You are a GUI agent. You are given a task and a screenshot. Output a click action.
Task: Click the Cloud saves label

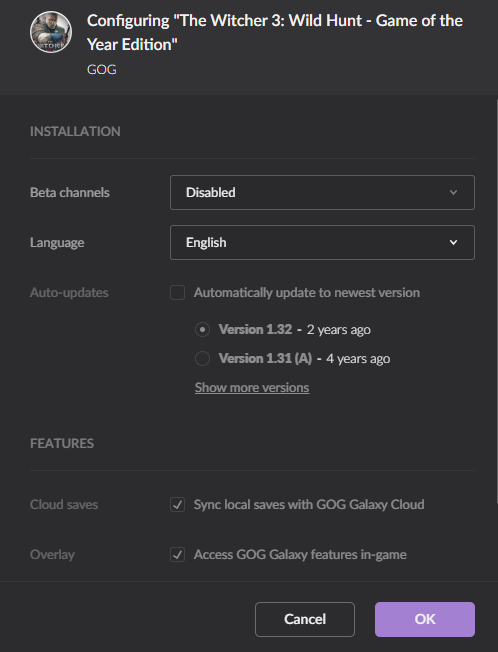click(64, 505)
